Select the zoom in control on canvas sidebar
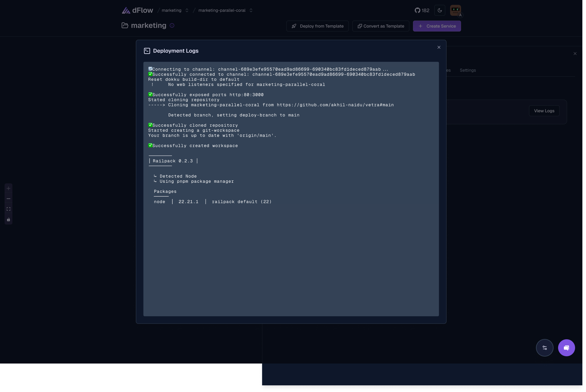This screenshot has width=586, height=392. 8,188
